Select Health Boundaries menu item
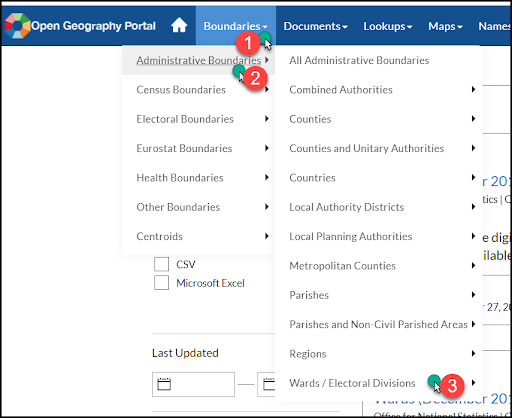 (x=199, y=178)
